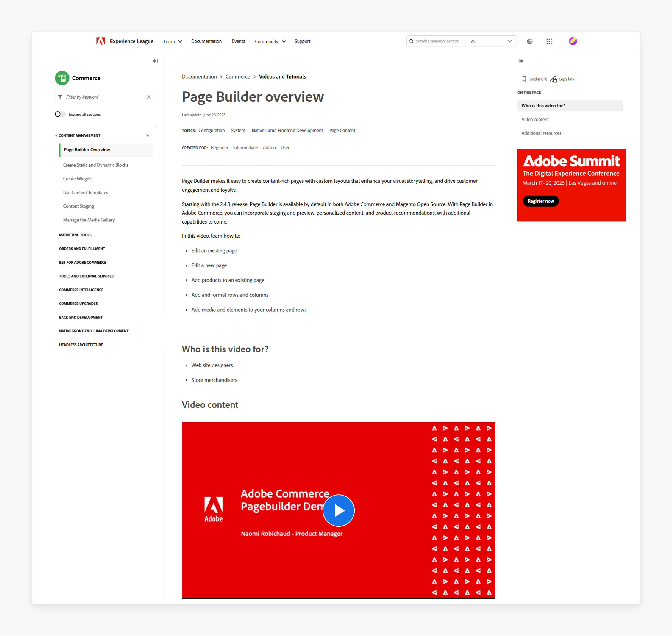
Task: Click Documentation breadcrumb link
Action: pos(199,77)
